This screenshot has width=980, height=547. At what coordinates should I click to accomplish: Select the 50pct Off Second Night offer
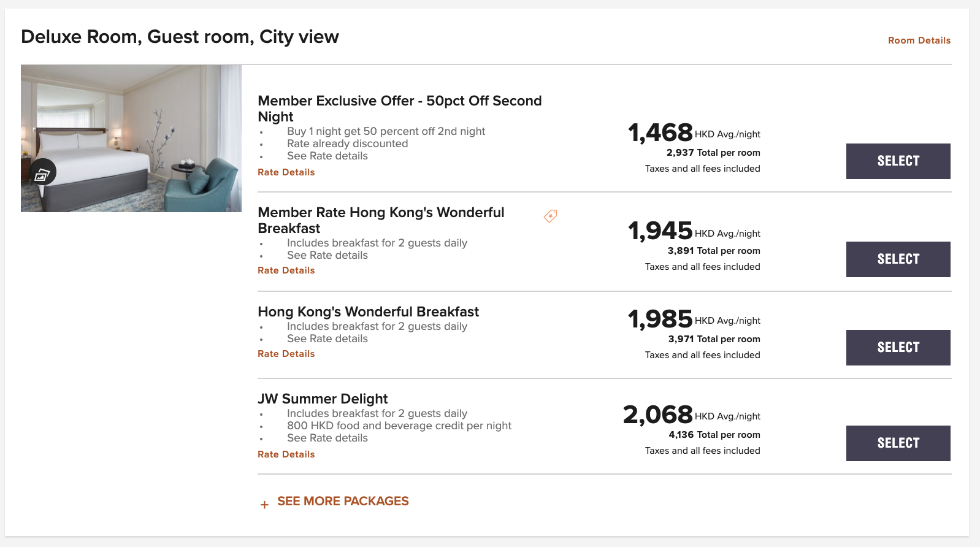coord(898,161)
